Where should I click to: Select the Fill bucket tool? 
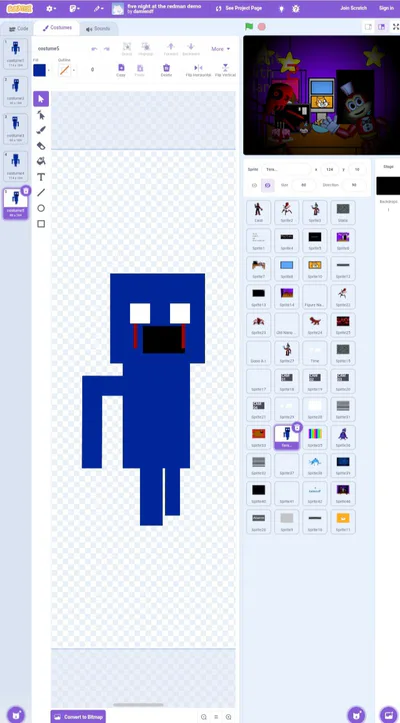(x=41, y=161)
